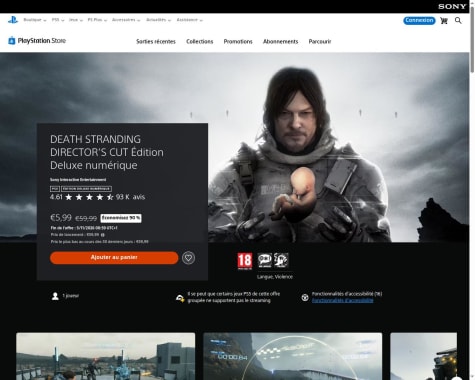Open second screenshot thumbnail showing race timer
The height and width of the screenshot is (380, 475).
293,356
